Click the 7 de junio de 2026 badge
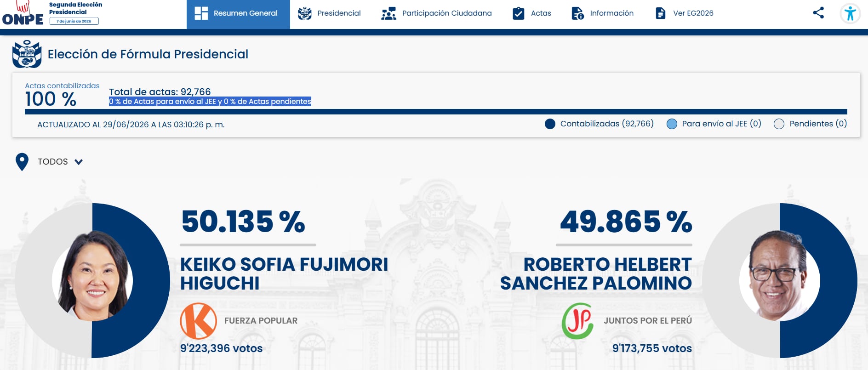 (x=74, y=21)
